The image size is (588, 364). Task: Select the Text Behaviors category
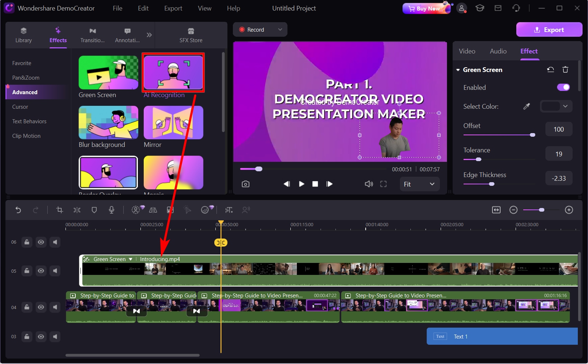pos(29,121)
